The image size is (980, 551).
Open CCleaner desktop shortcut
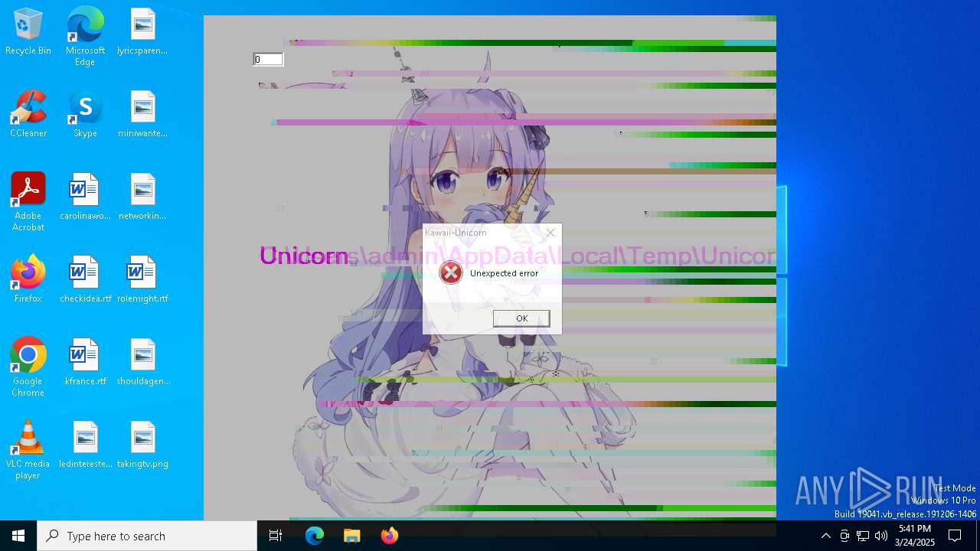28,115
